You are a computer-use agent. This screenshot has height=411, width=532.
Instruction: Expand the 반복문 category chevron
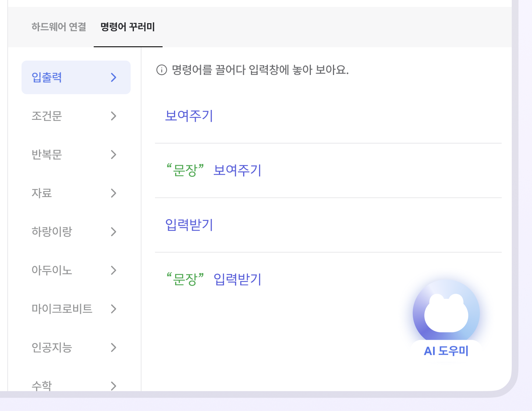tap(114, 154)
